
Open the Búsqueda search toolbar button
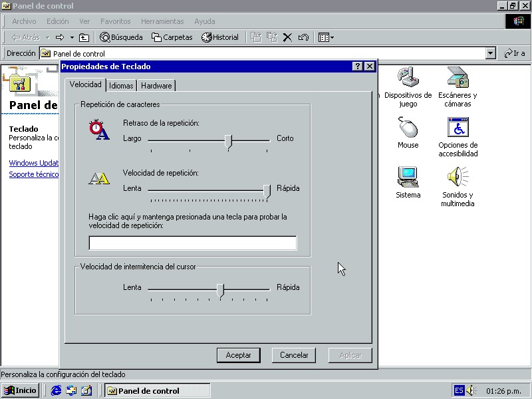(121, 37)
